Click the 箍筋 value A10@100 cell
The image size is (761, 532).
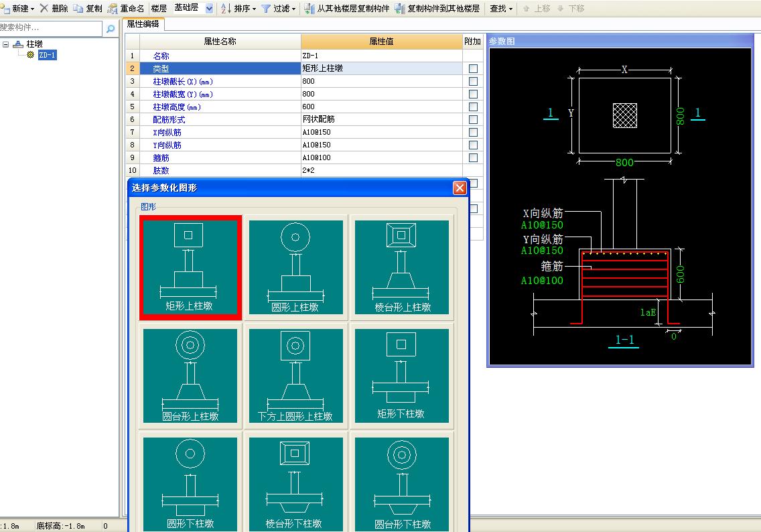pyautogui.click(x=381, y=157)
